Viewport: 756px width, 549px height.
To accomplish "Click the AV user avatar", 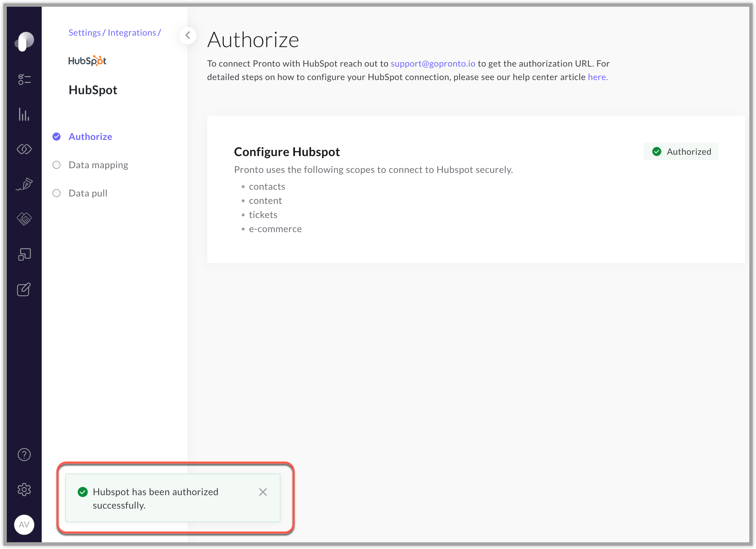I will [x=24, y=524].
